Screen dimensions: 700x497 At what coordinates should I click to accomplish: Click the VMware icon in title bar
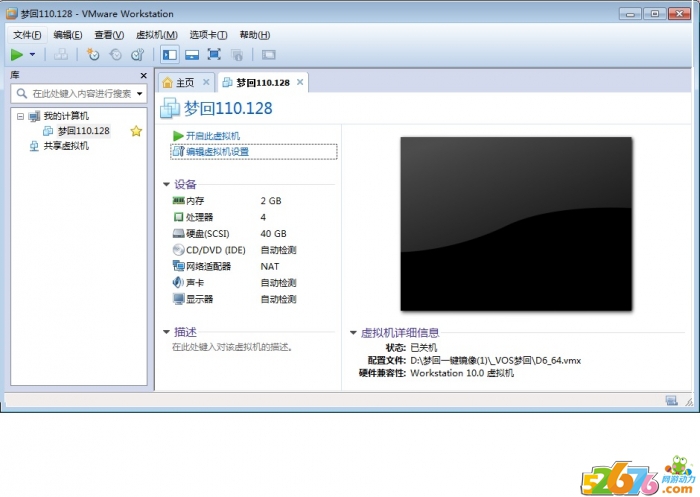click(12, 14)
